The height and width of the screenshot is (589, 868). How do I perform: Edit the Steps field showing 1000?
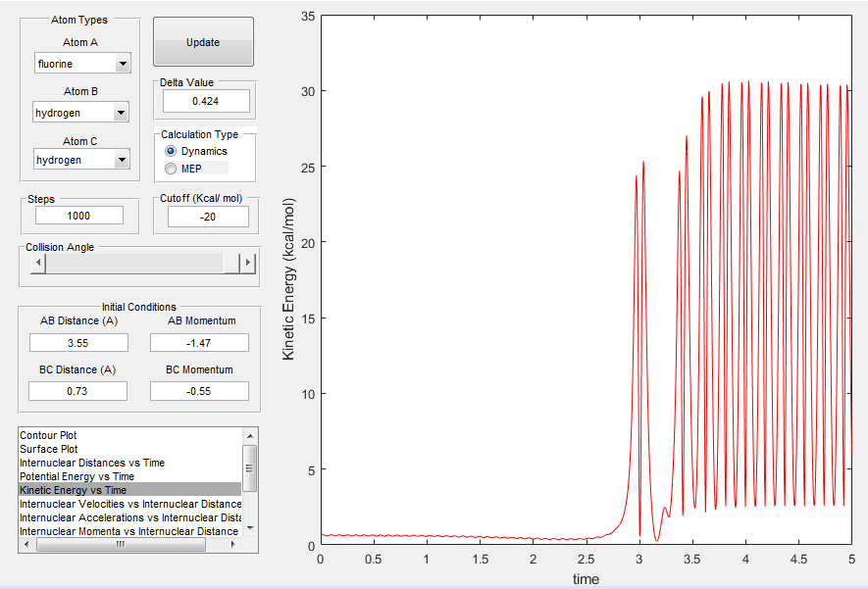(79, 216)
